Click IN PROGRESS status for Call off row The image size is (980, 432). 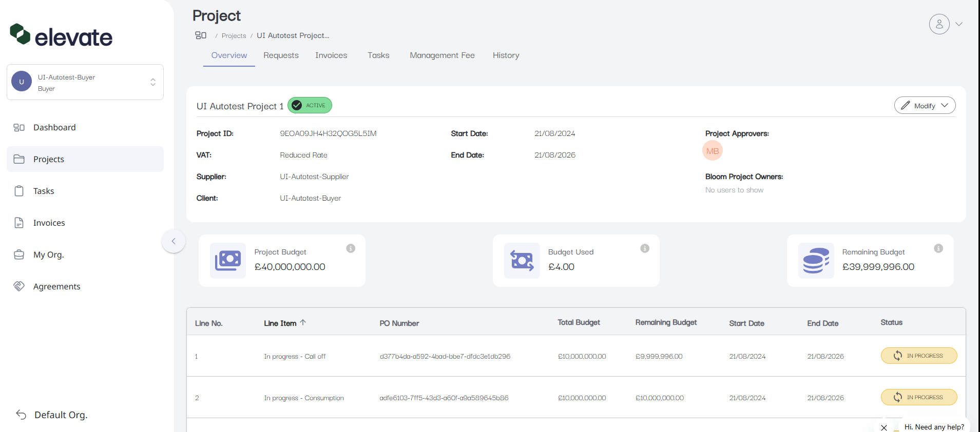click(x=919, y=356)
